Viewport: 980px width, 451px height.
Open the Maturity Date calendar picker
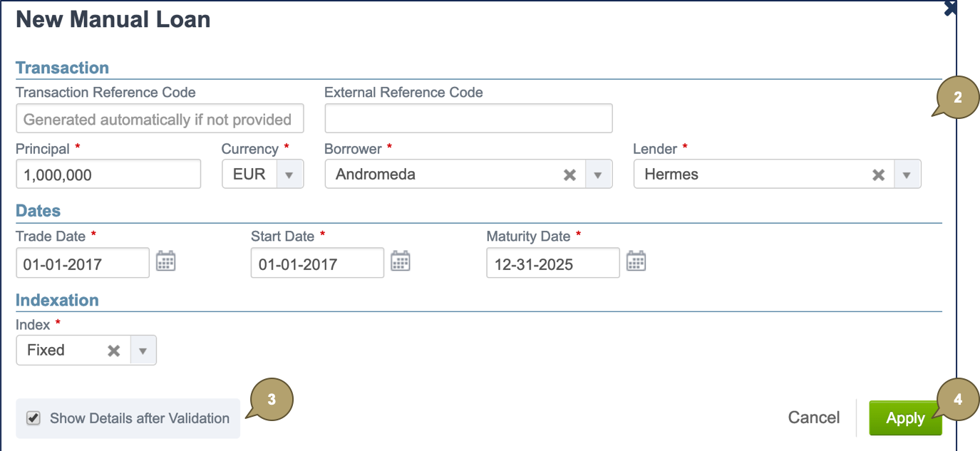point(636,261)
